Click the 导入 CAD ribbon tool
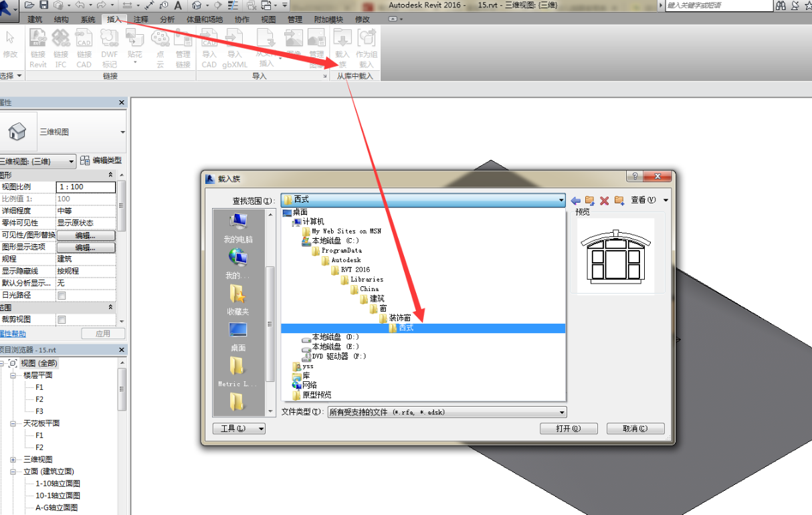 (x=209, y=49)
